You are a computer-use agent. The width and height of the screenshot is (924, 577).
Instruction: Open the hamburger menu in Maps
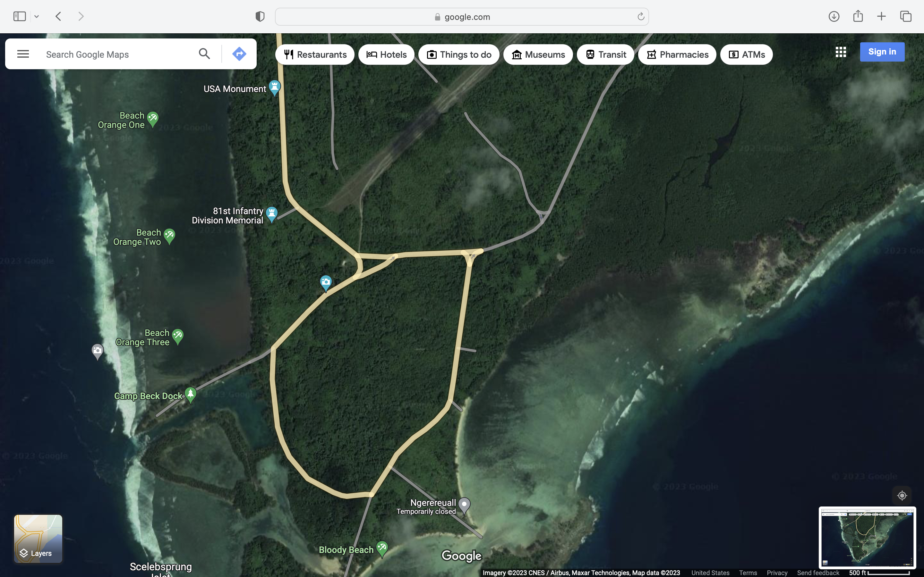click(x=23, y=54)
